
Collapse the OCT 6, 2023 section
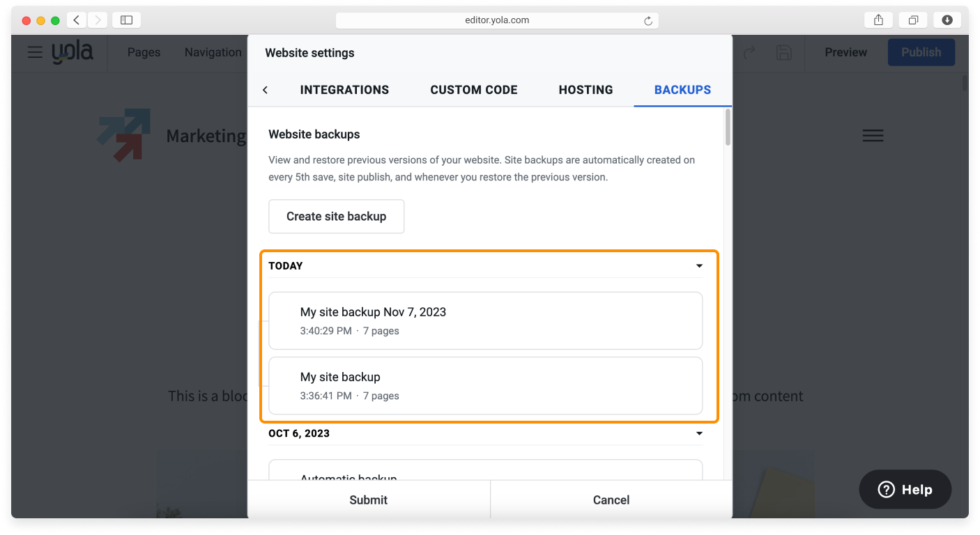[x=699, y=434]
